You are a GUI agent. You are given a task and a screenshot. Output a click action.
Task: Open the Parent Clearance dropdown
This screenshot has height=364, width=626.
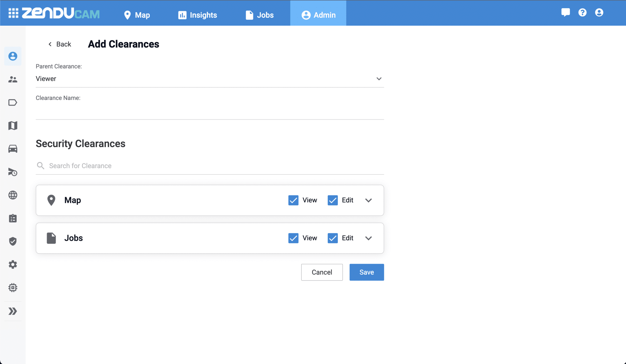(210, 79)
